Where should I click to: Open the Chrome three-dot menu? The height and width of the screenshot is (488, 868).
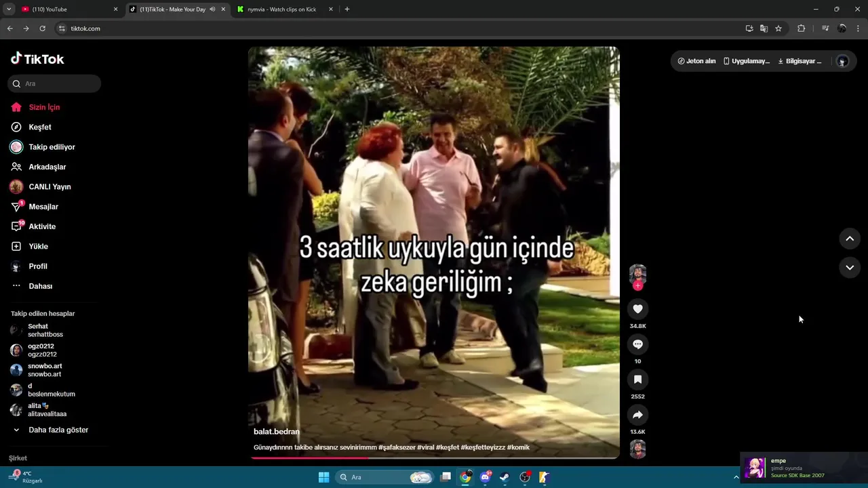[x=859, y=28]
